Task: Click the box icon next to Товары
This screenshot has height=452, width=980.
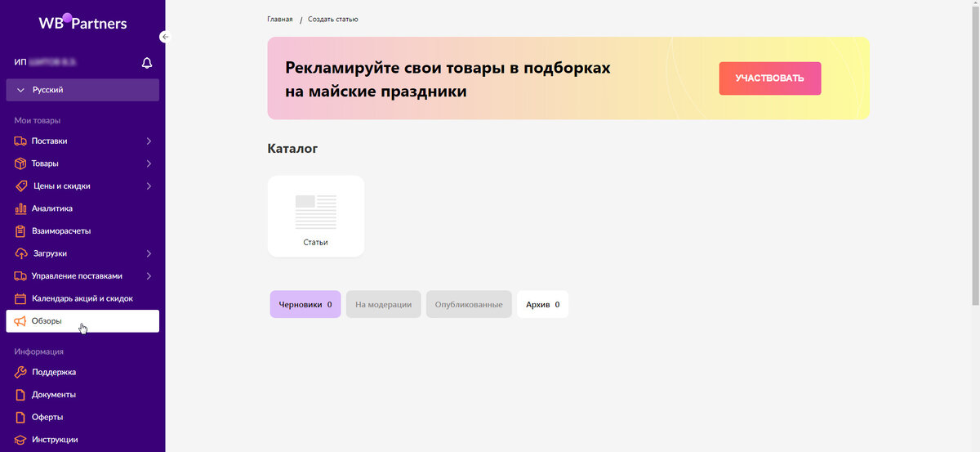Action: click(20, 163)
